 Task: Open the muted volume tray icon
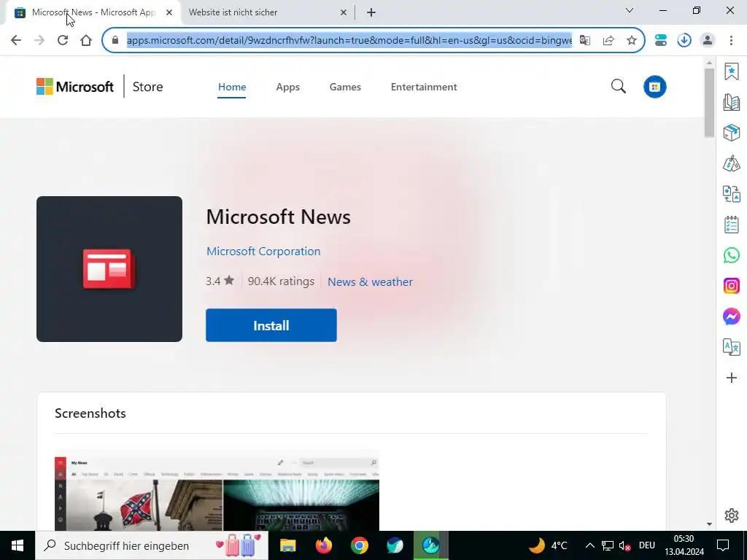624,545
